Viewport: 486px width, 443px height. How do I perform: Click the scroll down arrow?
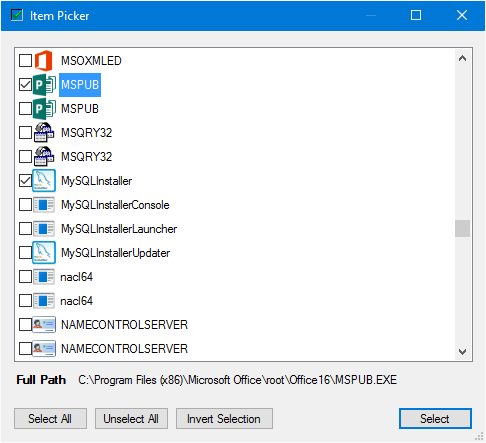[x=462, y=352]
